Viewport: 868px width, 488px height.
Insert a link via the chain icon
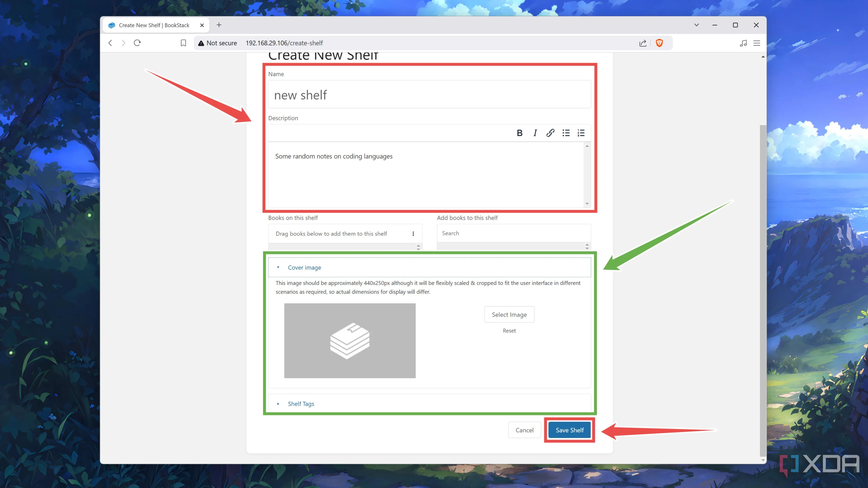(x=550, y=133)
